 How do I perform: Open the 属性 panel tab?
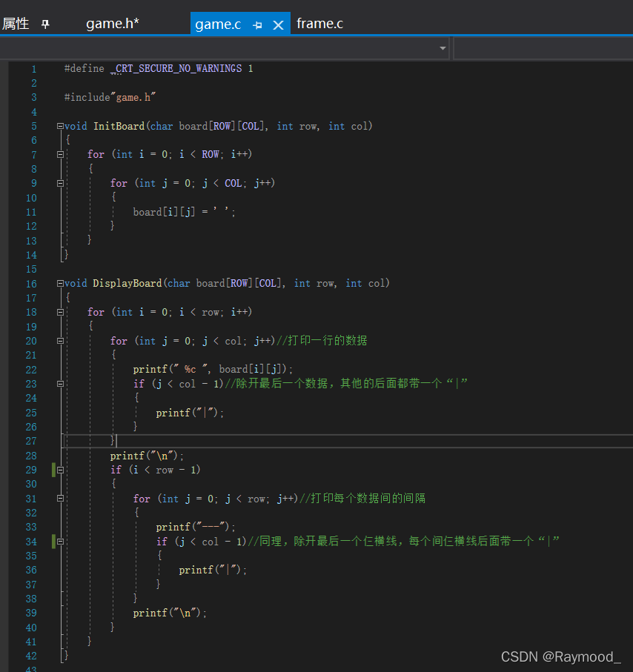click(x=16, y=24)
